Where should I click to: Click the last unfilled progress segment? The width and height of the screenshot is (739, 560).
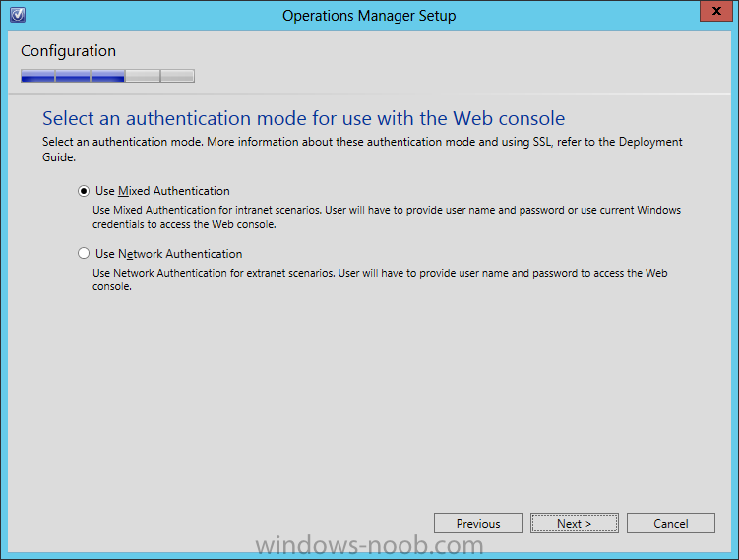[178, 76]
